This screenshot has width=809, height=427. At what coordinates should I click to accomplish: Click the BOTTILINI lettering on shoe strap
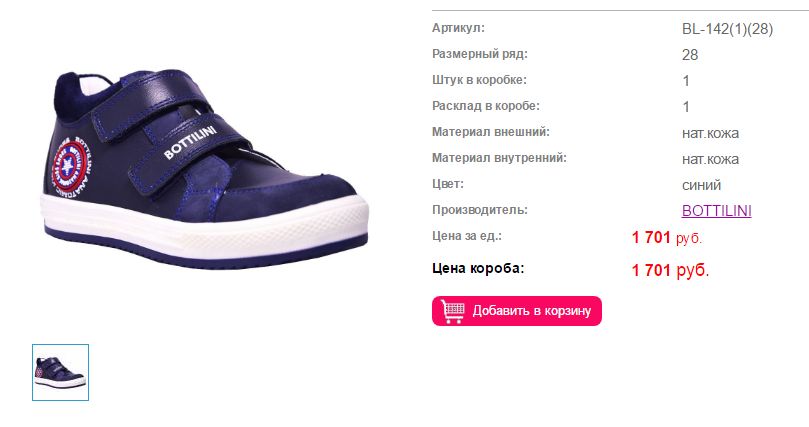pos(190,142)
